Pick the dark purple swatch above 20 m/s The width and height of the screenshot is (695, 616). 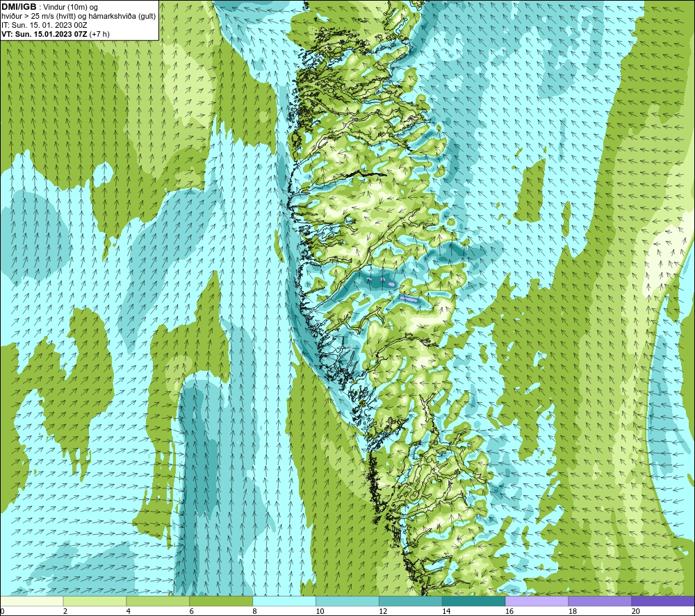(x=662, y=601)
